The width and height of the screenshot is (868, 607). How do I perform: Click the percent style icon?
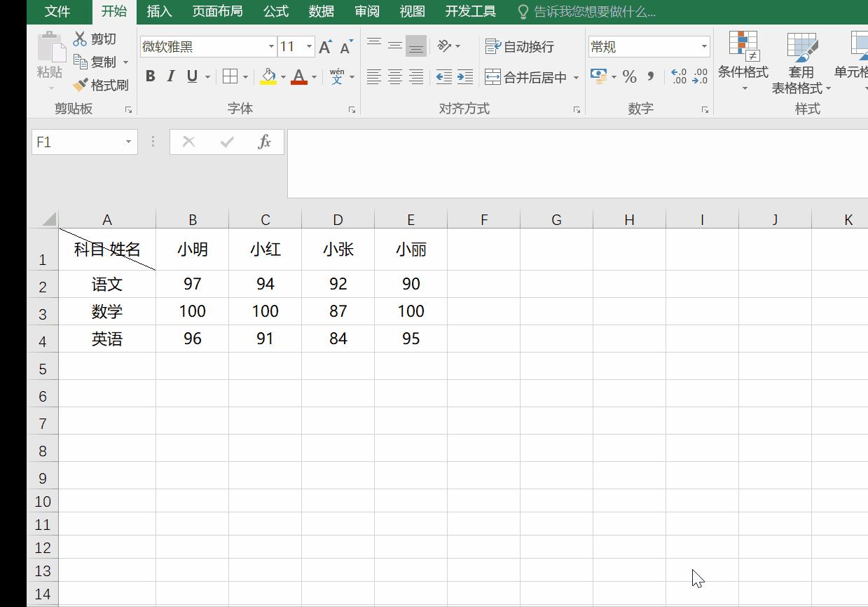click(x=629, y=76)
